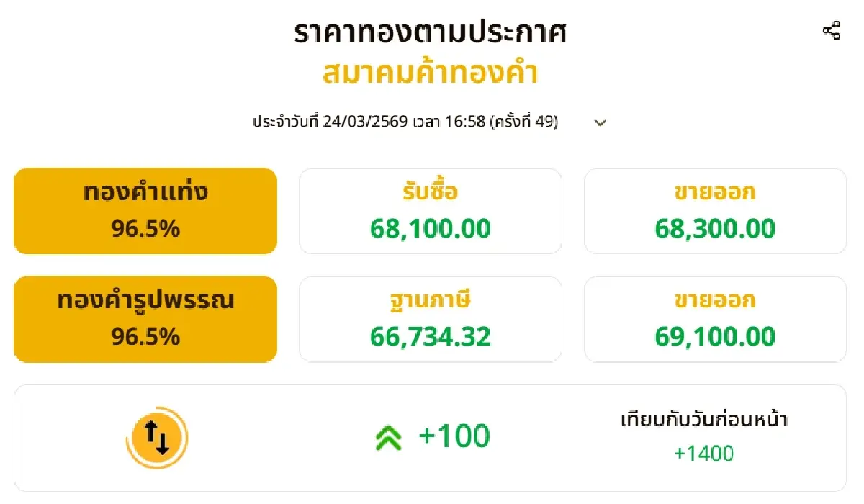Expand the date announcement dropdown chevron

(600, 122)
